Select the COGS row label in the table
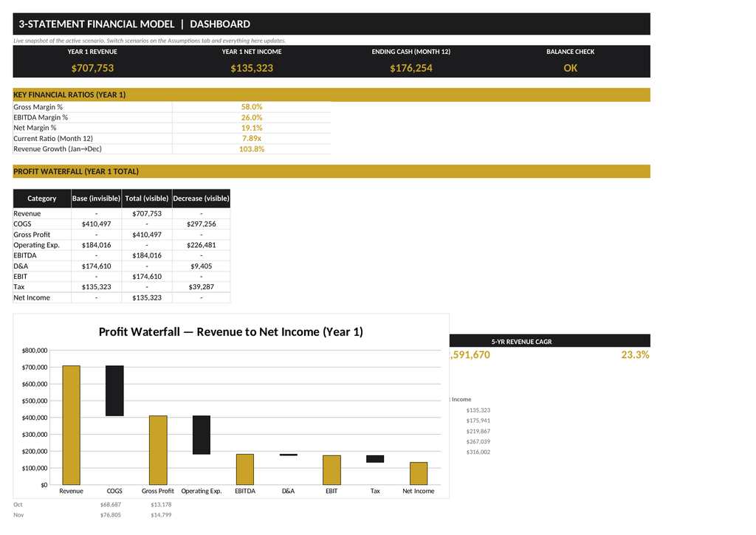 click(22, 224)
